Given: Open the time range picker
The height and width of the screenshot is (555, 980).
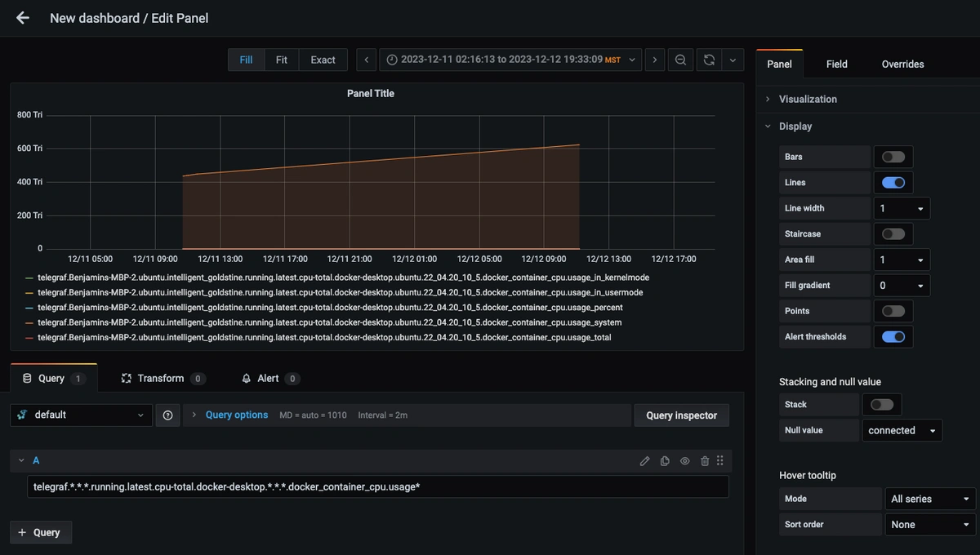Looking at the screenshot, I should [510, 60].
